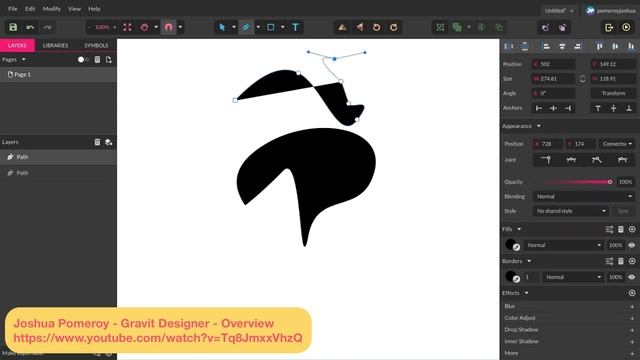Toggle the Pages panel switch

[x=83, y=60]
